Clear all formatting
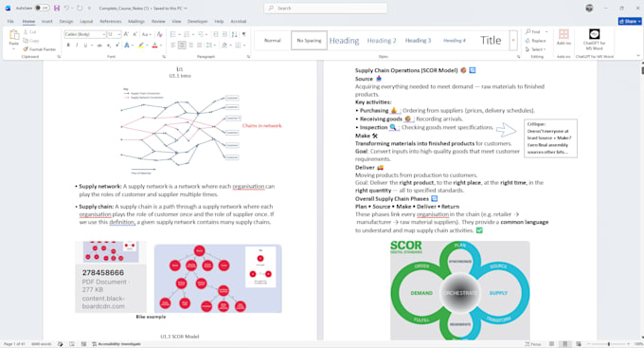The image size is (644, 348). 160,34
